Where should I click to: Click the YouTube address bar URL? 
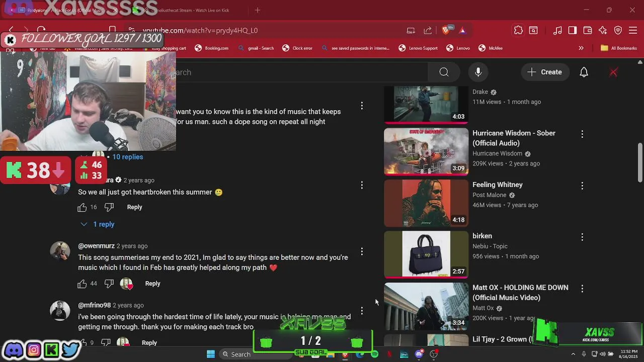pyautogui.click(x=200, y=31)
